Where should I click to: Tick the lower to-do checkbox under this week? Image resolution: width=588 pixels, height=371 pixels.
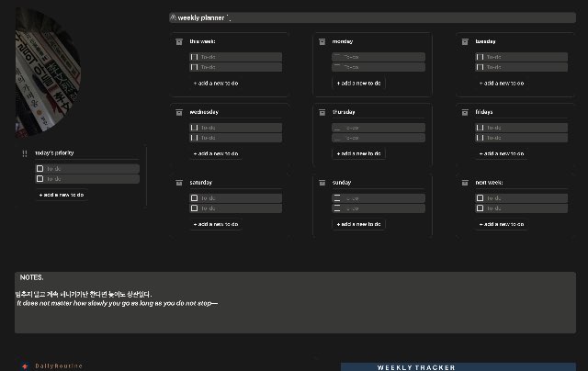click(194, 67)
